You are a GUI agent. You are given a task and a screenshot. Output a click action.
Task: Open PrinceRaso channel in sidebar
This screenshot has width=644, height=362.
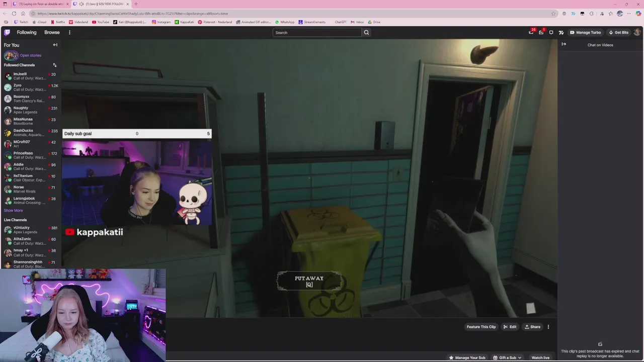[30, 155]
